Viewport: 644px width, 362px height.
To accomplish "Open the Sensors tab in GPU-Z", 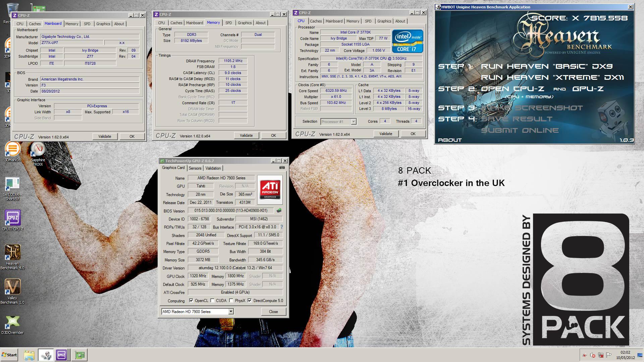I will click(195, 168).
